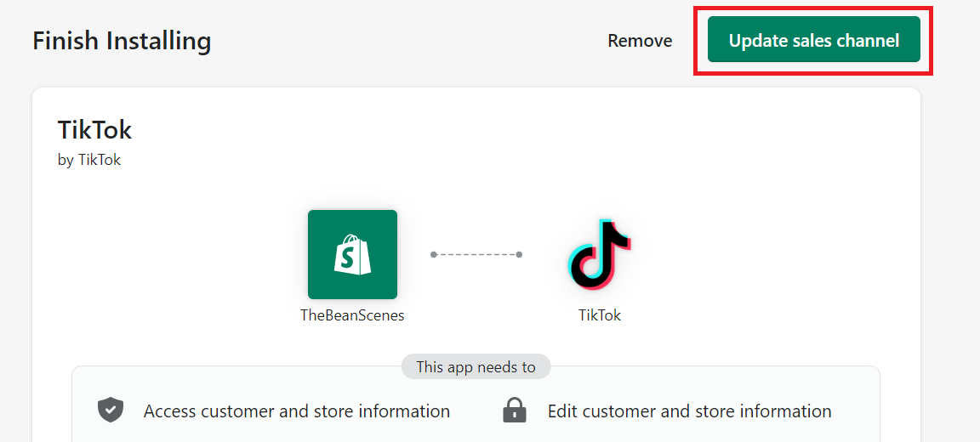Click the right dot of the connector line
The width and height of the screenshot is (980, 442).
pos(519,254)
